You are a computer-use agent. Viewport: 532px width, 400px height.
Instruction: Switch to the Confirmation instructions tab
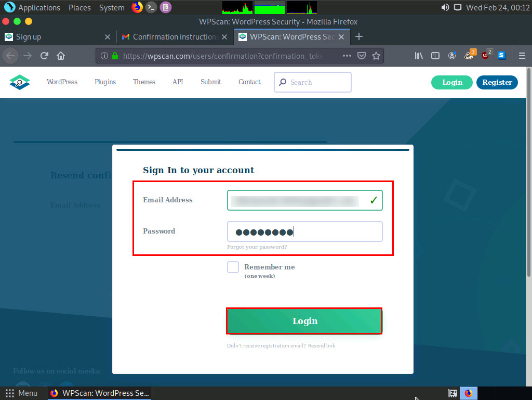pyautogui.click(x=175, y=37)
